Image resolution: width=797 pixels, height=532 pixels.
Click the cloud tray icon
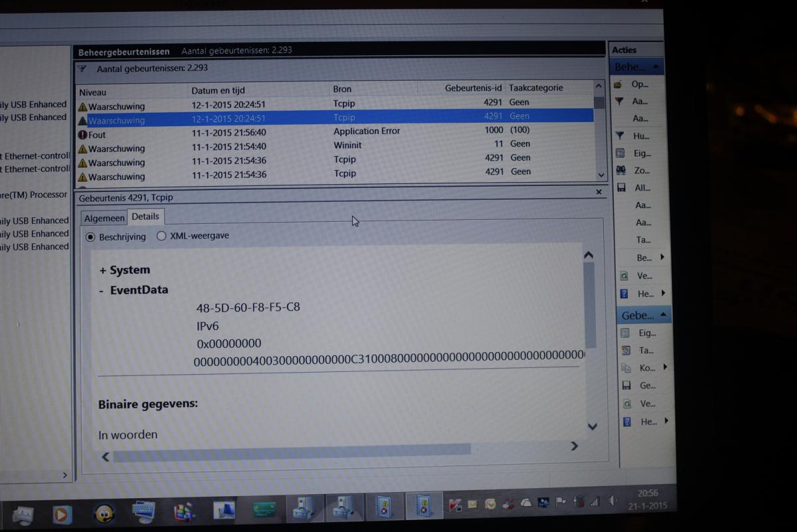526,503
